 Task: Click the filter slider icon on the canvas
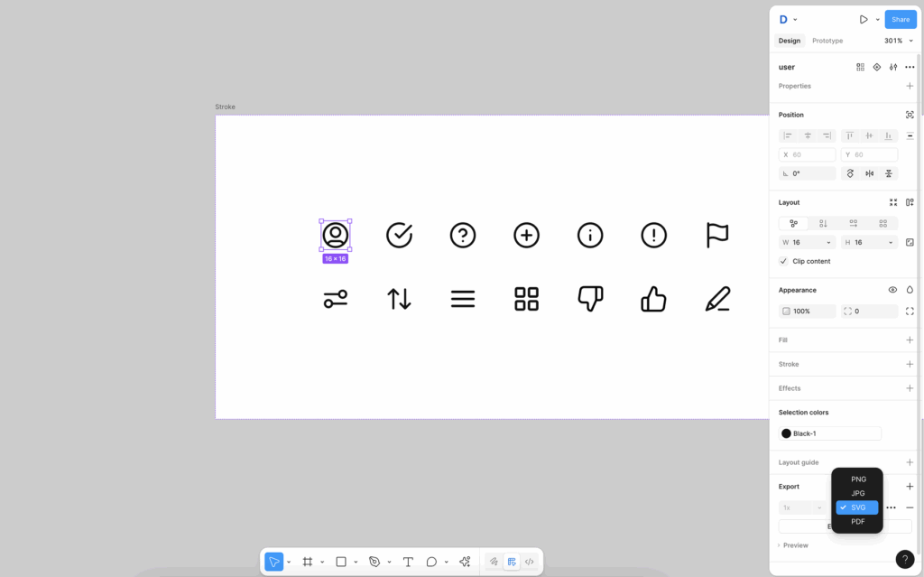(336, 299)
